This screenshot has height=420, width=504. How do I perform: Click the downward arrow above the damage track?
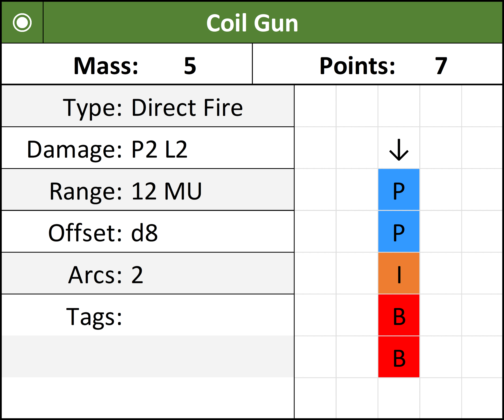(x=399, y=150)
